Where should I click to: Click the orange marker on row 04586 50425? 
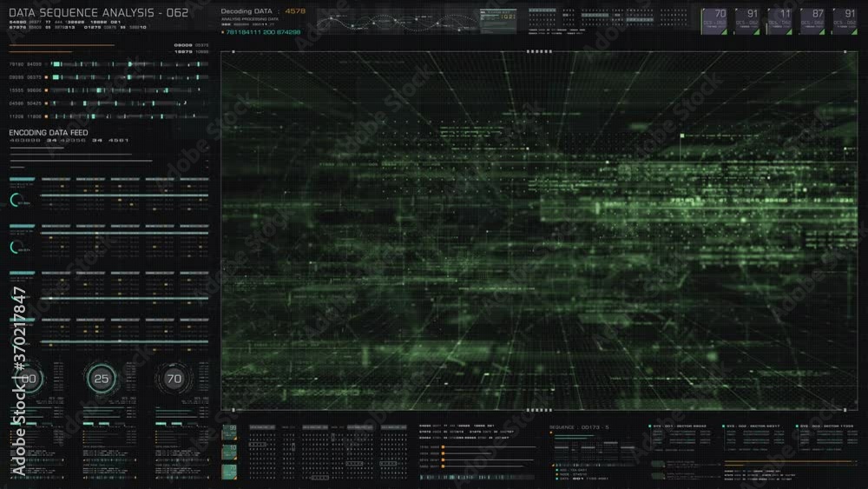(x=47, y=103)
